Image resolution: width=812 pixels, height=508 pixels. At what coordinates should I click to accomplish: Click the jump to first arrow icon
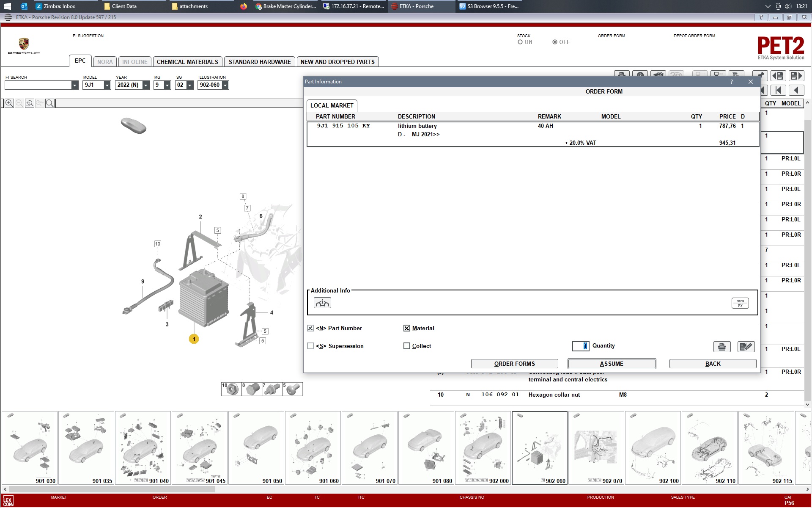point(778,90)
